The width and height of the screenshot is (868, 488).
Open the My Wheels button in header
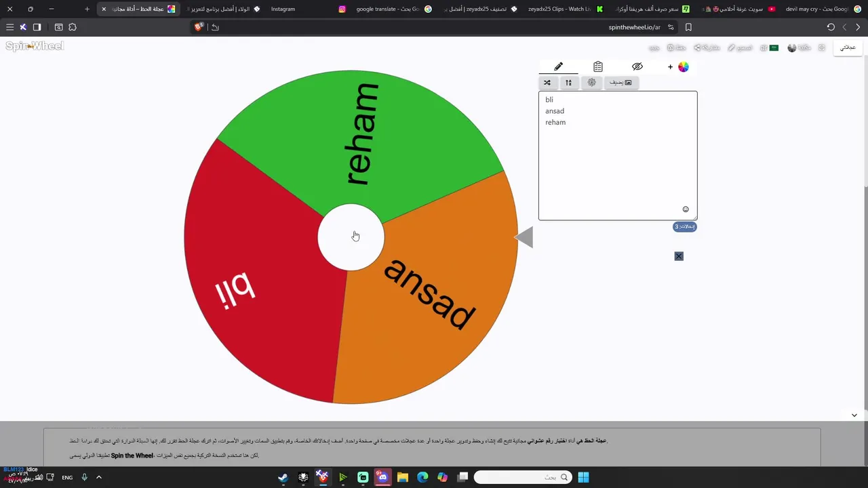coord(848,47)
